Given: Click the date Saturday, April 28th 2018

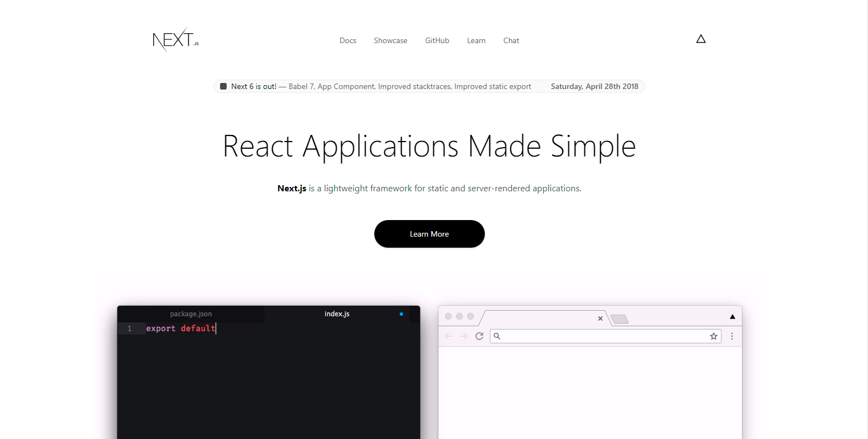Looking at the screenshot, I should (594, 86).
